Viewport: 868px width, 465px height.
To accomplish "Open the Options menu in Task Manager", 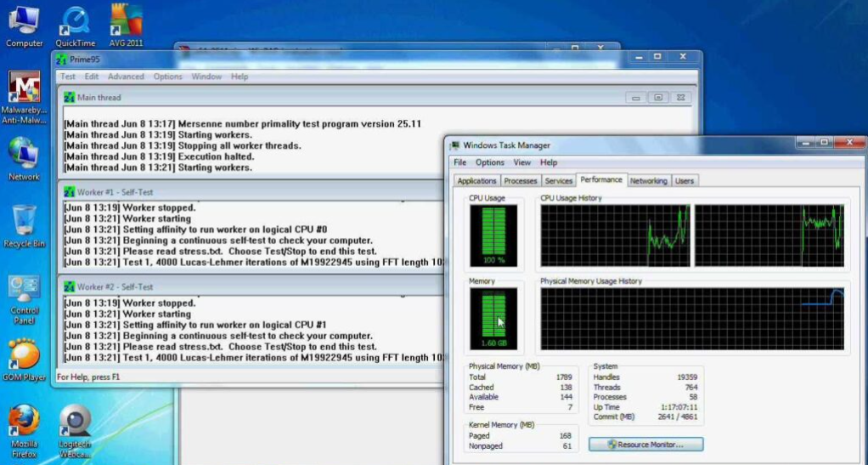I will click(490, 162).
